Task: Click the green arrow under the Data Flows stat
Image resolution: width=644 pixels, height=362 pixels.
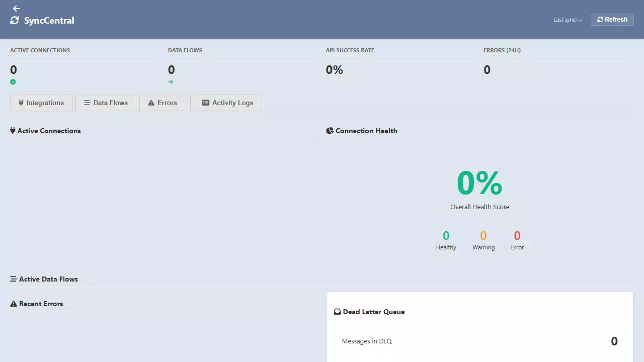Action: coord(171,81)
